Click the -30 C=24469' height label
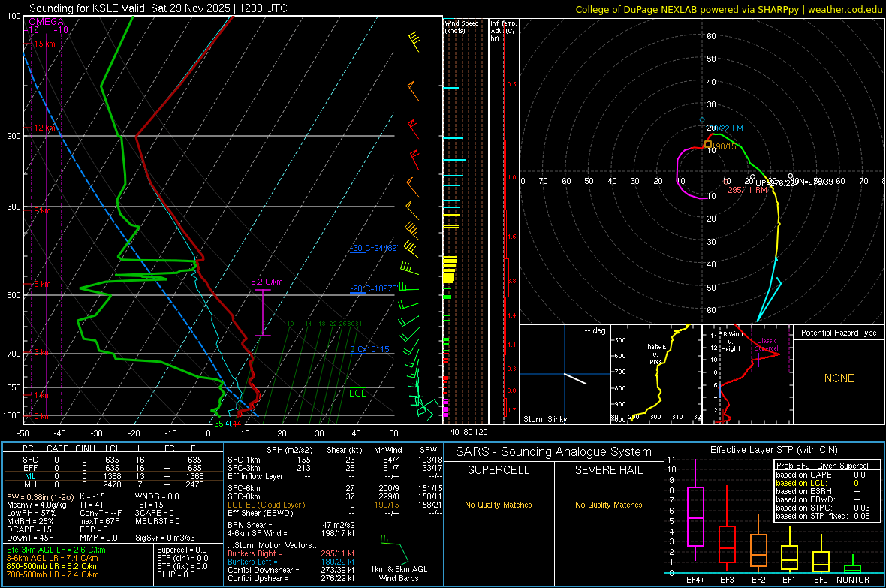 (x=373, y=248)
